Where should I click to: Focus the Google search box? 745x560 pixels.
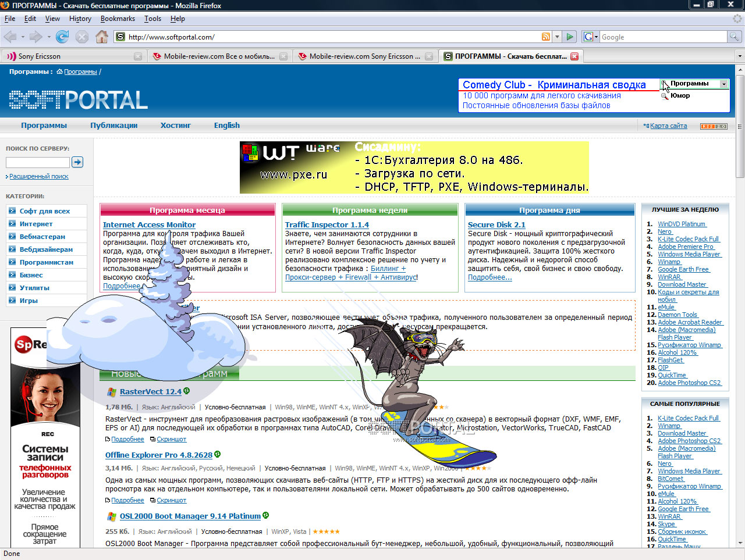pyautogui.click(x=664, y=37)
